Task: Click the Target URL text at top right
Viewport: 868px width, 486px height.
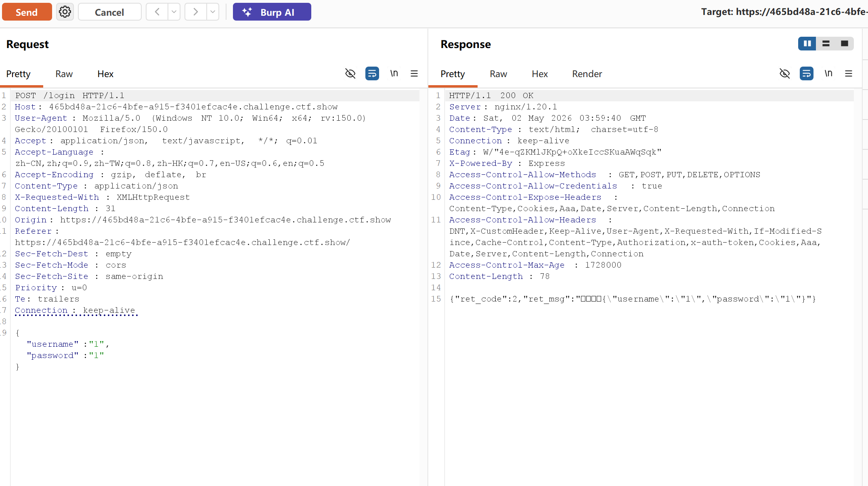Action: tap(784, 12)
